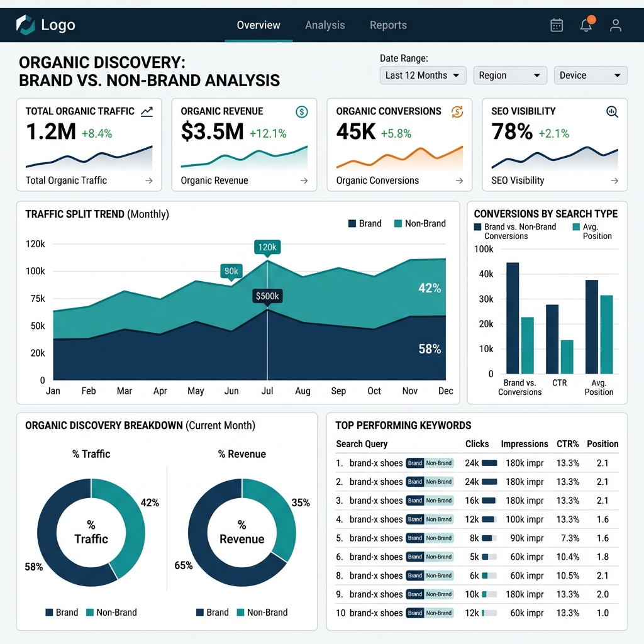Click the CTR bar group label
644x644 pixels.
pos(559,383)
